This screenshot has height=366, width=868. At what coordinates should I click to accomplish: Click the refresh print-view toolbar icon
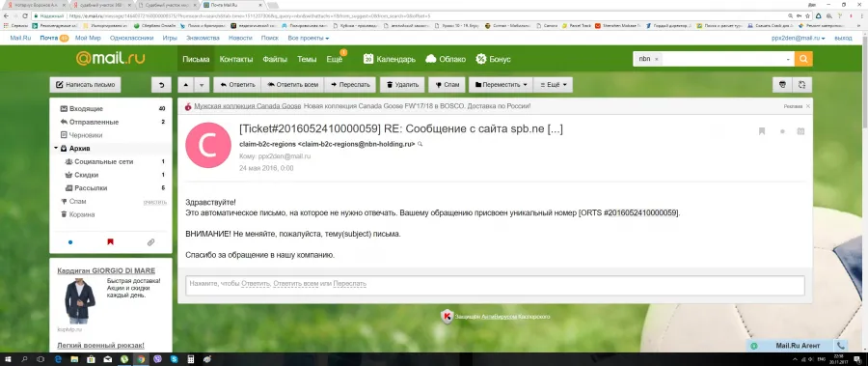pos(802,85)
